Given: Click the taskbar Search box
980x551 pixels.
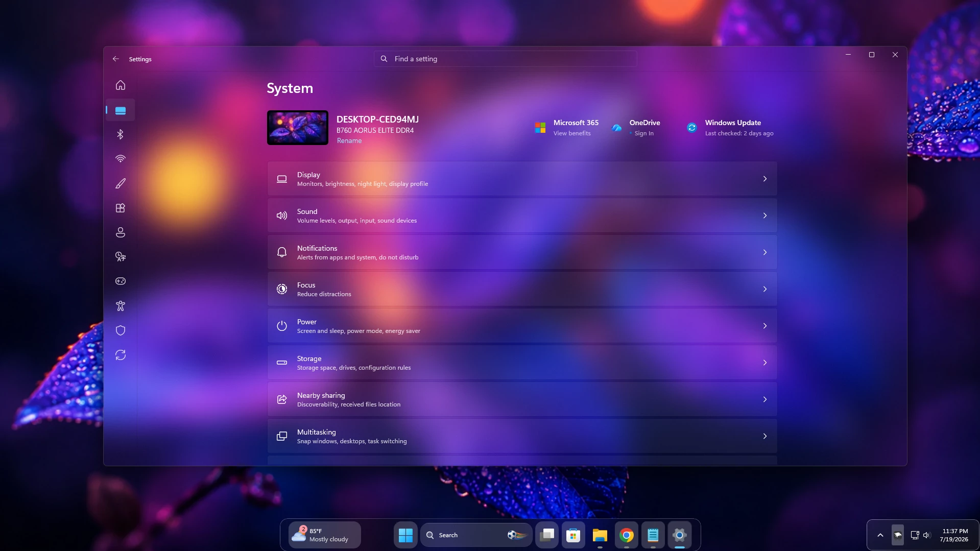Looking at the screenshot, I should (476, 535).
